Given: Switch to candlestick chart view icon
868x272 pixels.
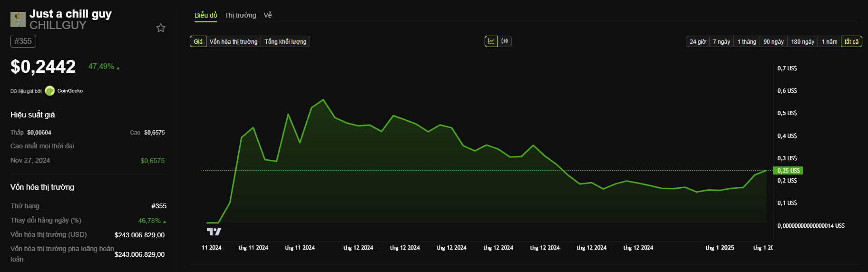Looking at the screenshot, I should coord(505,41).
